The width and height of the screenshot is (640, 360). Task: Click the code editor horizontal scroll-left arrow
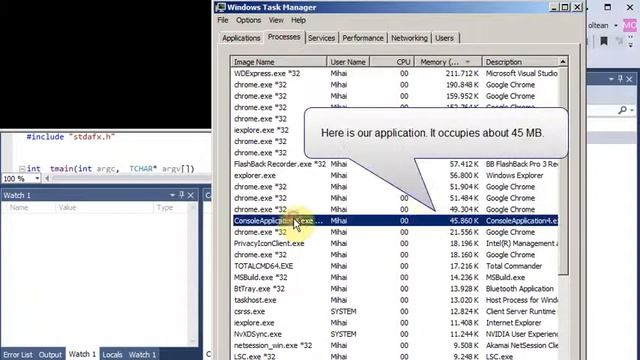(47, 179)
